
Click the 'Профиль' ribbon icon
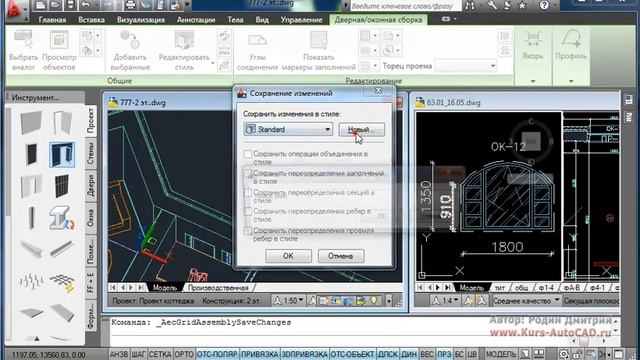coord(571,39)
